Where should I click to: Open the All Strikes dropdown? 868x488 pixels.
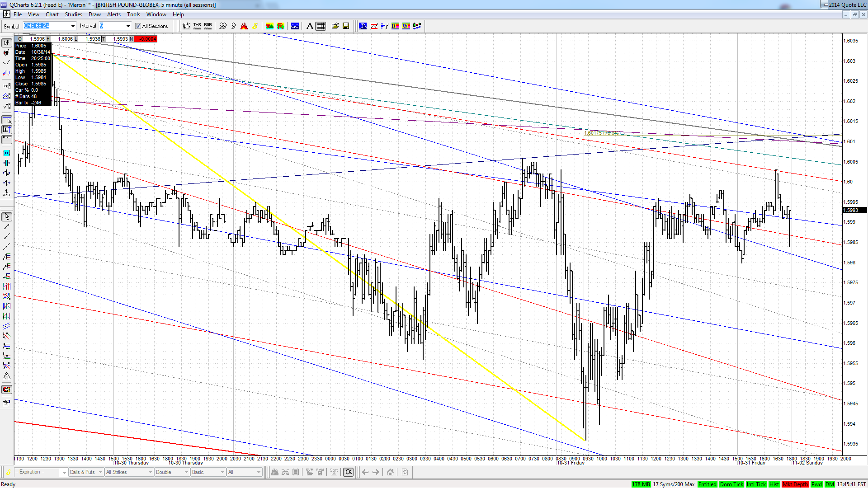click(x=129, y=472)
